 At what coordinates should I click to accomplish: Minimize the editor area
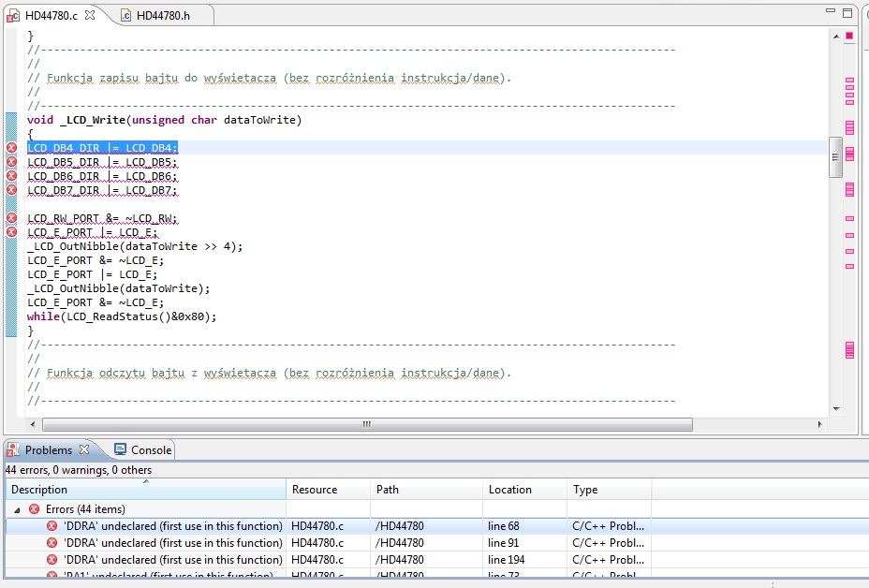831,11
